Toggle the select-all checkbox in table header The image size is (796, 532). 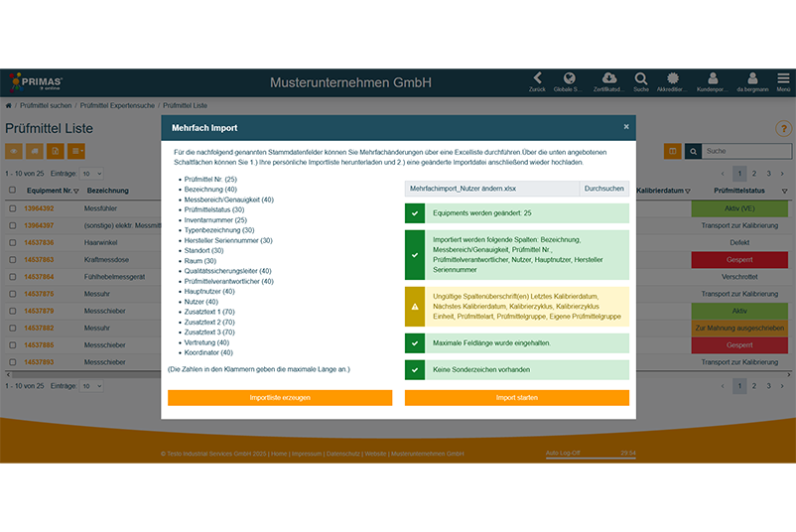[x=12, y=190]
